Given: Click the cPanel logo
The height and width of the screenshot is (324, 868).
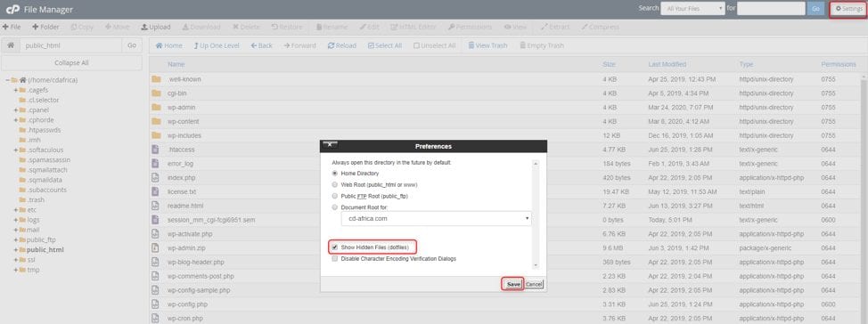Looking at the screenshot, I should 12,10.
